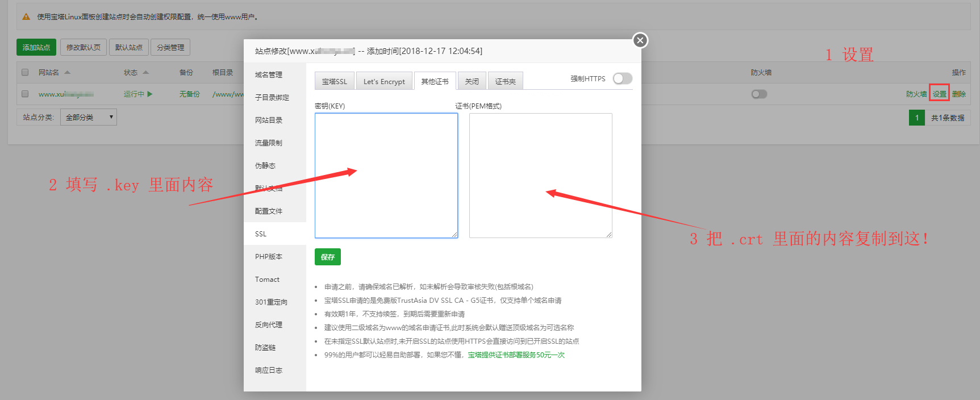Open the 关闭 tab
Image resolution: width=980 pixels, height=400 pixels.
[472, 81]
